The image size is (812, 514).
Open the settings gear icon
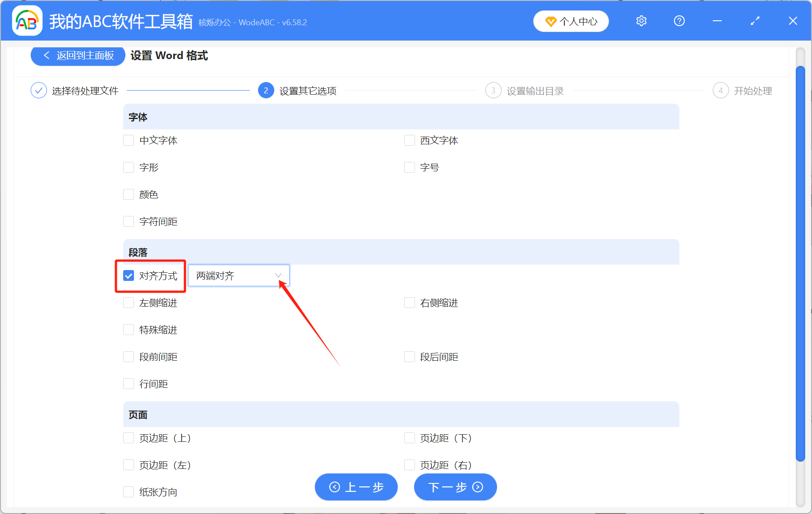tap(641, 21)
